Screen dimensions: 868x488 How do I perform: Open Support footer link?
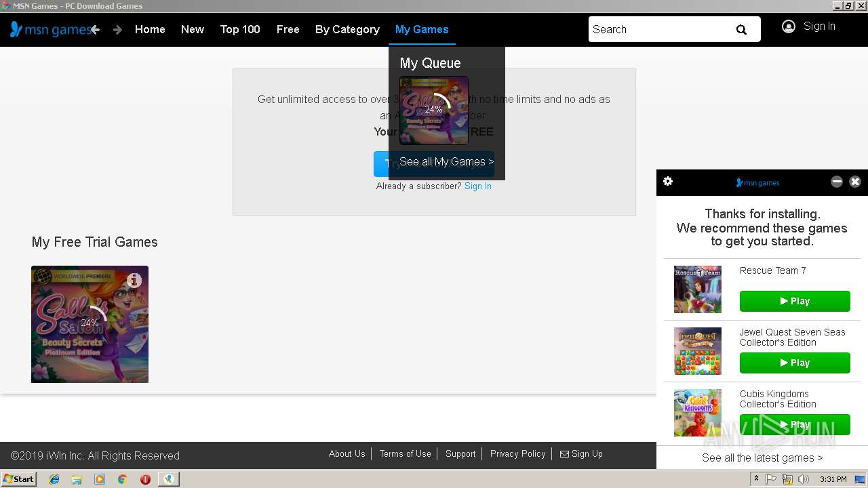tap(460, 454)
